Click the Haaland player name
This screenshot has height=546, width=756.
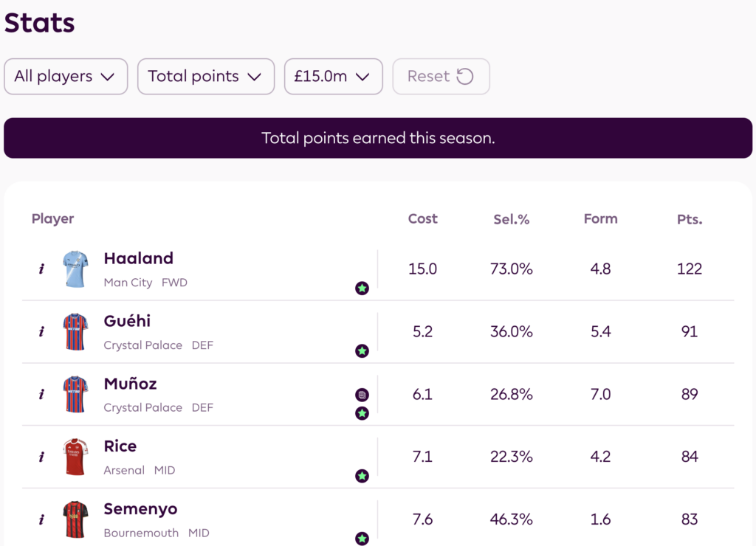pos(139,258)
